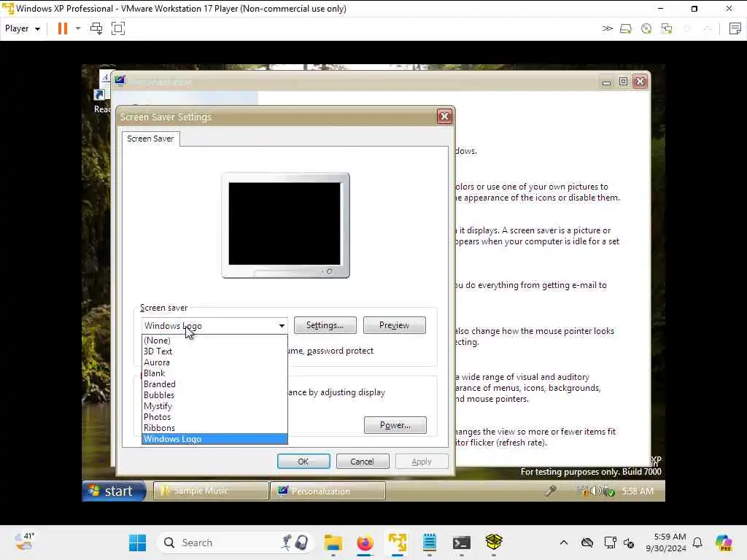
Task: Open Copilot preview icon in taskbar
Action: coord(724,542)
